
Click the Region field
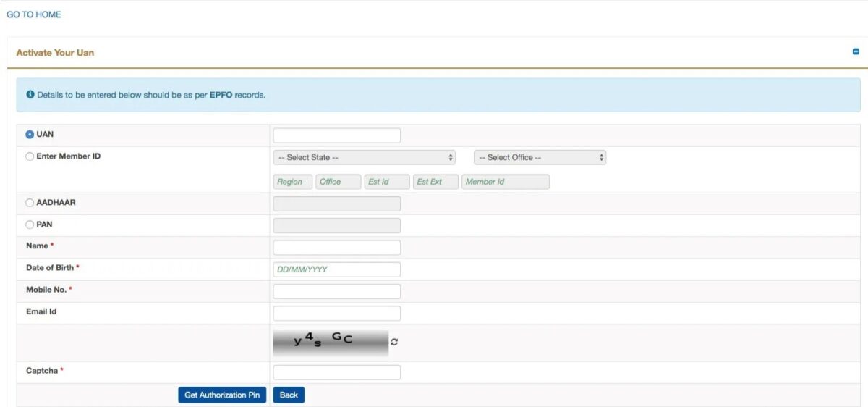point(293,182)
